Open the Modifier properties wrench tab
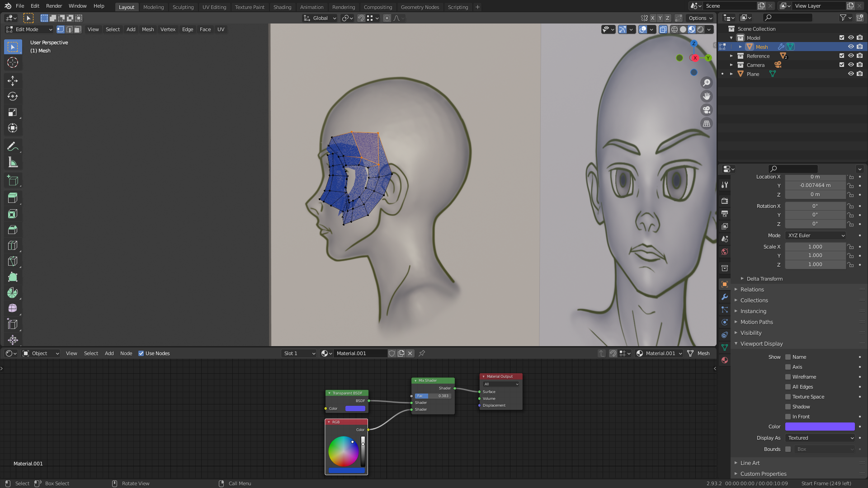 [725, 297]
